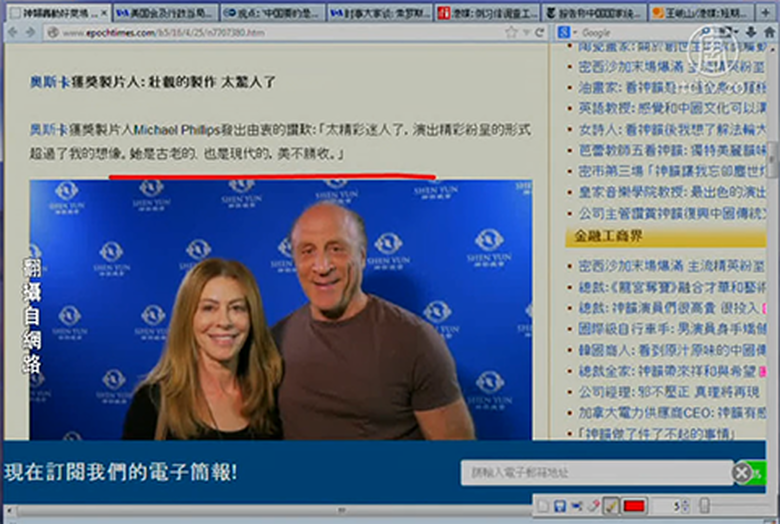Select the eraser tool in annotation toolbar
This screenshot has height=524, width=780.
click(x=594, y=507)
